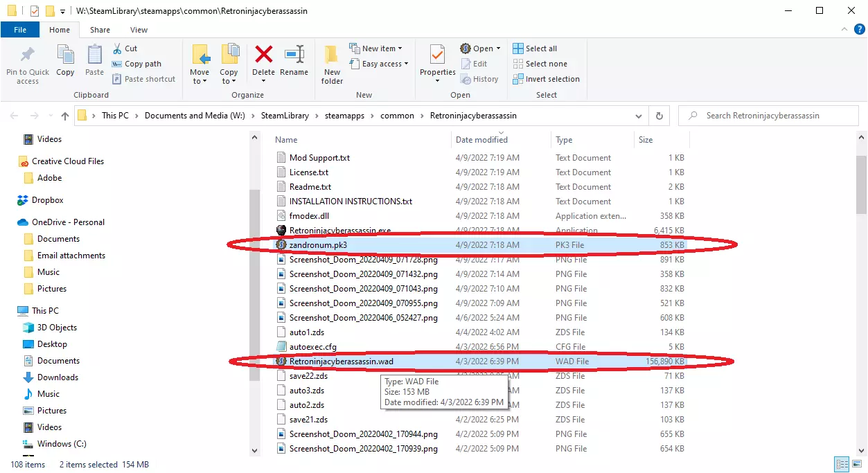Viewport: 868px width, 473px height.
Task: Click Invert selection in ribbon
Action: tap(546, 79)
